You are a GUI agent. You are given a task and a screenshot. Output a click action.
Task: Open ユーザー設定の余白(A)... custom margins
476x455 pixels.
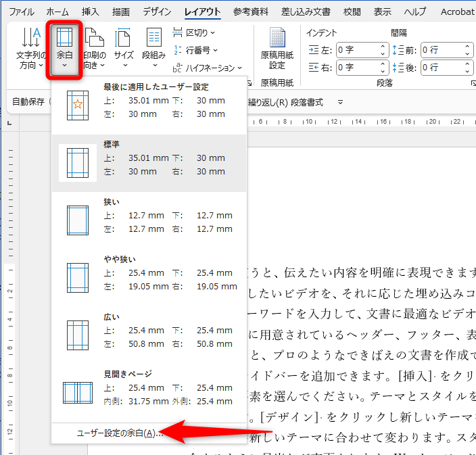(x=120, y=433)
